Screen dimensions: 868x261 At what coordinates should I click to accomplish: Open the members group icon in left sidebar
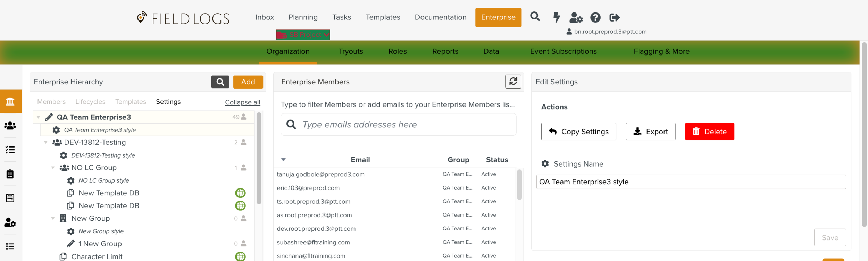point(10,126)
